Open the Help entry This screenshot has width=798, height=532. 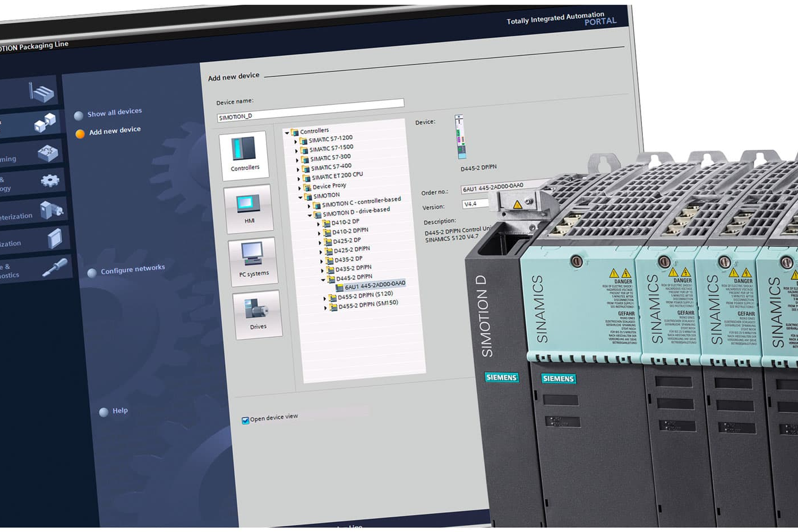pyautogui.click(x=119, y=410)
